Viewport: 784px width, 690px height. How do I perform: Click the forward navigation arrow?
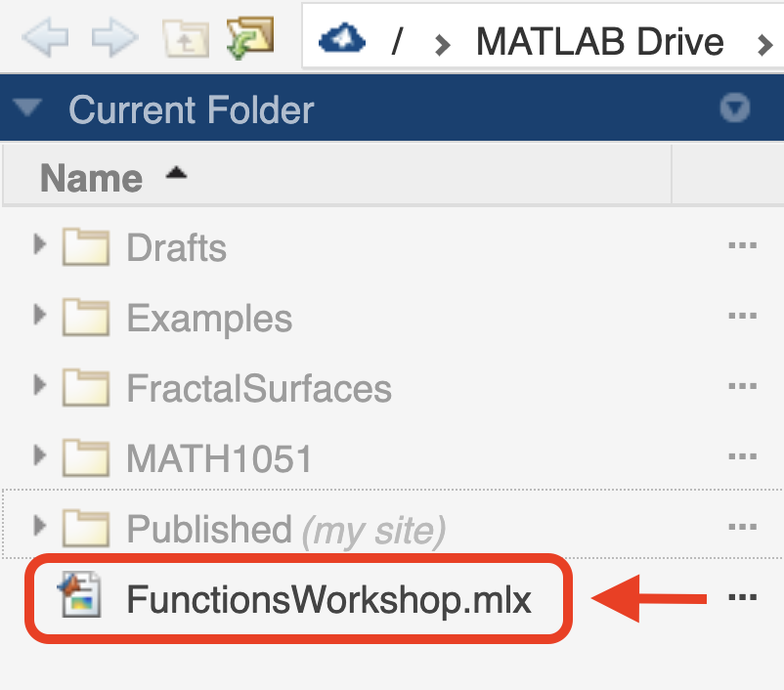(114, 37)
